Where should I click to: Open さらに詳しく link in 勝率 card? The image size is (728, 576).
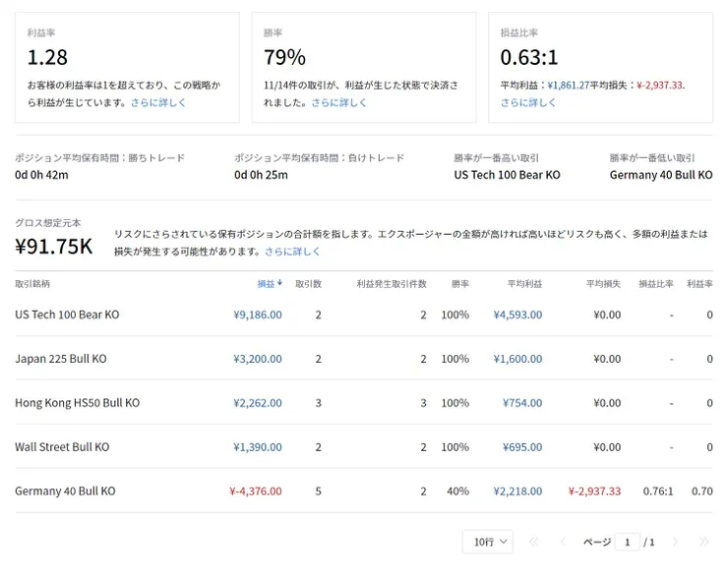(x=338, y=102)
